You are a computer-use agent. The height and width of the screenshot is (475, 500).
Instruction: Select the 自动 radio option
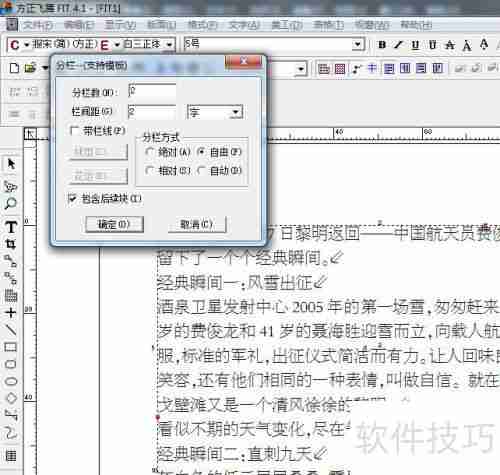tap(201, 171)
